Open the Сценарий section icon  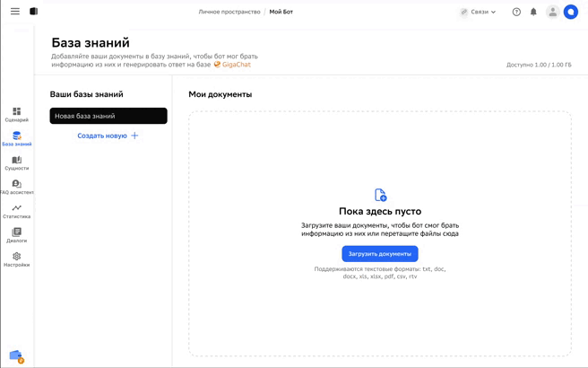click(16, 111)
